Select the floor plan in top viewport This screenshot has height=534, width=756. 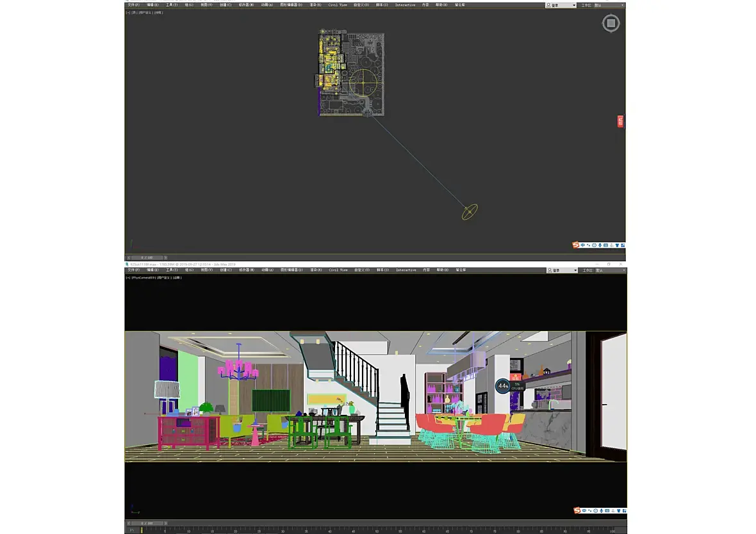pos(350,74)
